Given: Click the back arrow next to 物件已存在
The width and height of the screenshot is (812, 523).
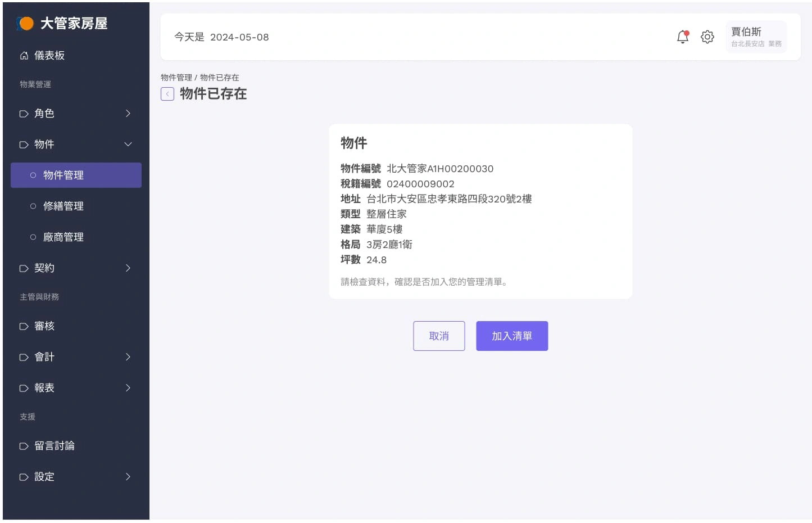Looking at the screenshot, I should click(x=167, y=94).
